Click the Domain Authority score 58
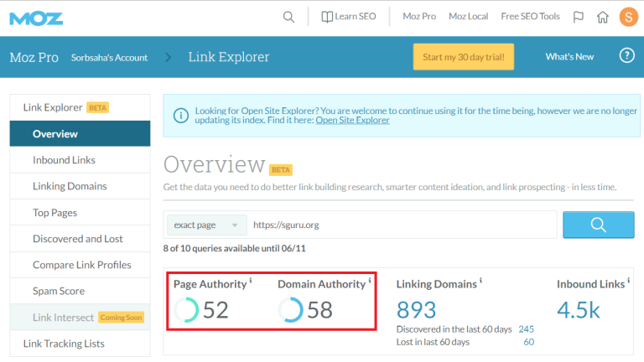This screenshot has height=362, width=644. [320, 310]
